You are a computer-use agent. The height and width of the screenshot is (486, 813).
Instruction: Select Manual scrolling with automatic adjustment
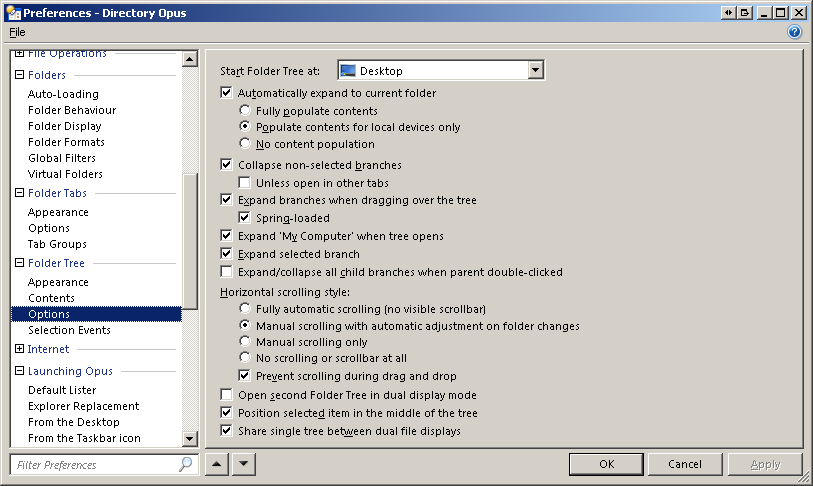point(245,325)
